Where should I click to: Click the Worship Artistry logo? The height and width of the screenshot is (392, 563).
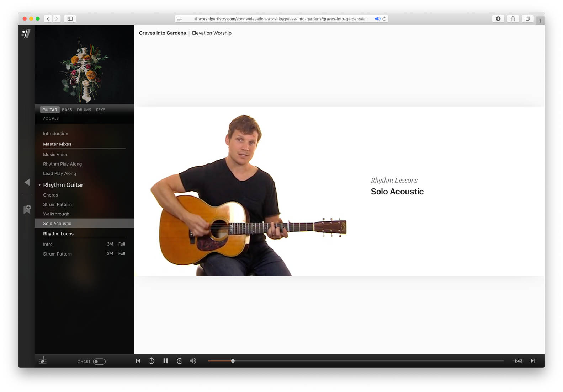[x=26, y=33]
